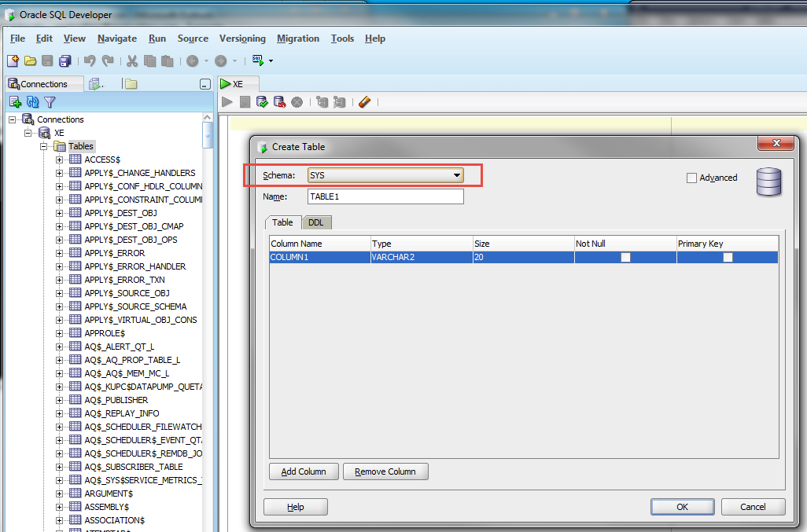The height and width of the screenshot is (532, 807).
Task: Cancel the Create Table dialog
Action: tap(753, 507)
